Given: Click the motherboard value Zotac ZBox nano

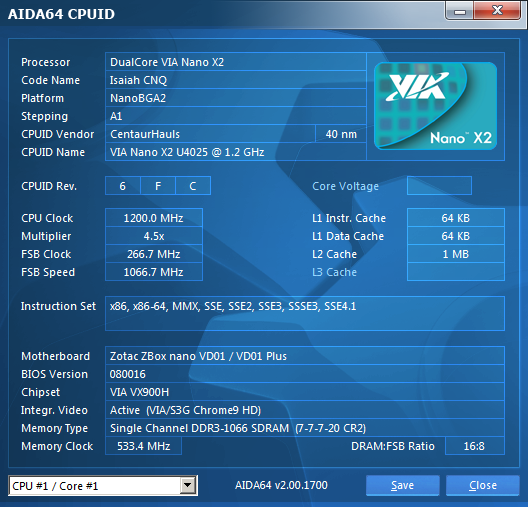Looking at the screenshot, I should 305,356.
